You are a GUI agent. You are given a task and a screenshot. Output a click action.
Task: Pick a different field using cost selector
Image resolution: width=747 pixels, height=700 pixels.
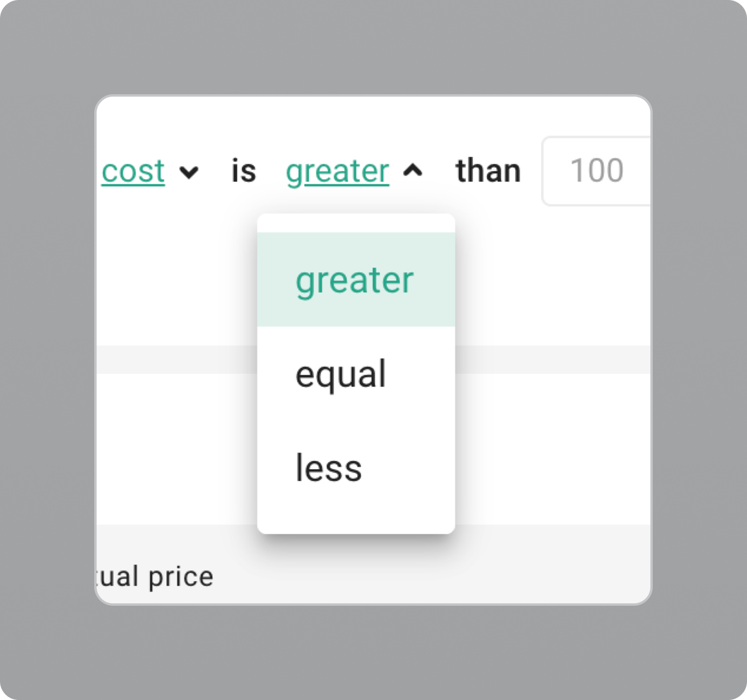point(133,171)
